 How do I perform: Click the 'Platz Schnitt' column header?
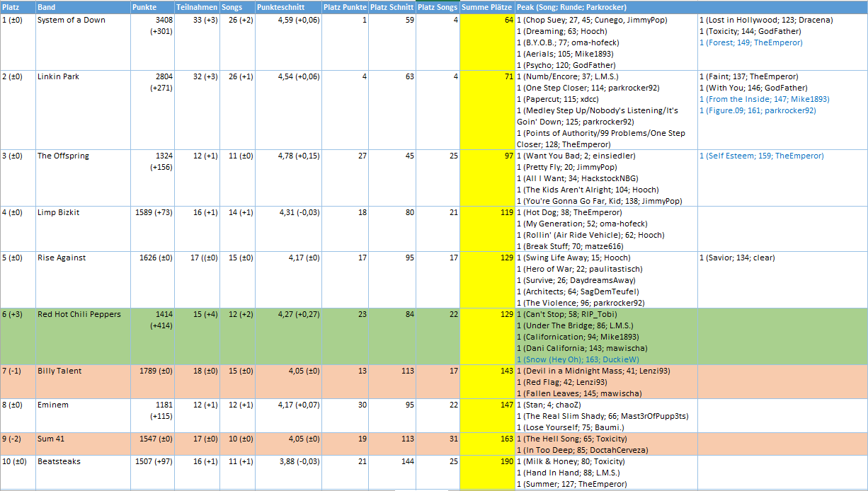click(392, 7)
